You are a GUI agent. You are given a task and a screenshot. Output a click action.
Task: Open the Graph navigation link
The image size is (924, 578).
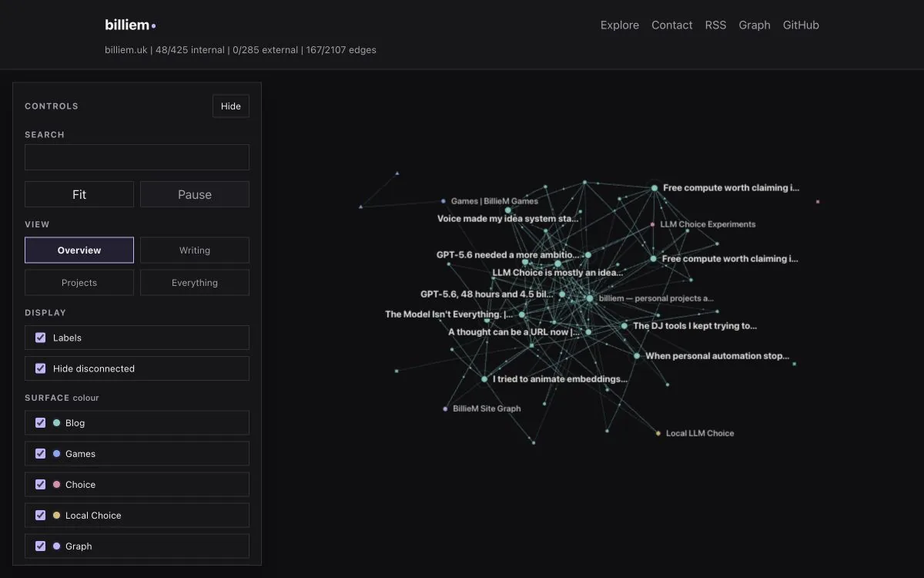click(x=755, y=25)
